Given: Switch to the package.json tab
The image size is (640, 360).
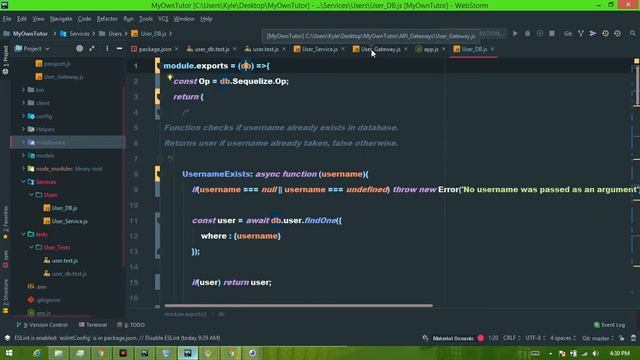Looking at the screenshot, I should tap(155, 49).
